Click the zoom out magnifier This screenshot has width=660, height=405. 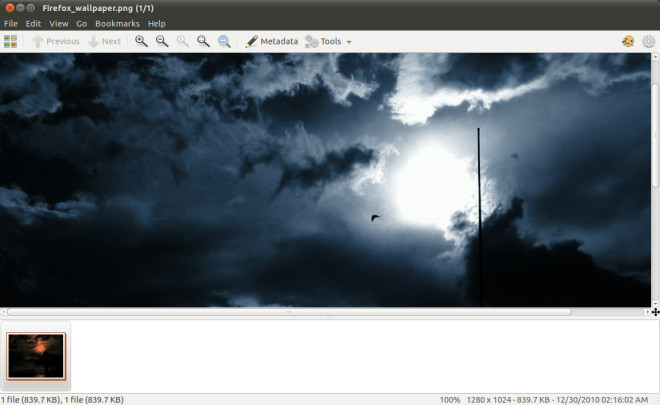[x=162, y=41]
